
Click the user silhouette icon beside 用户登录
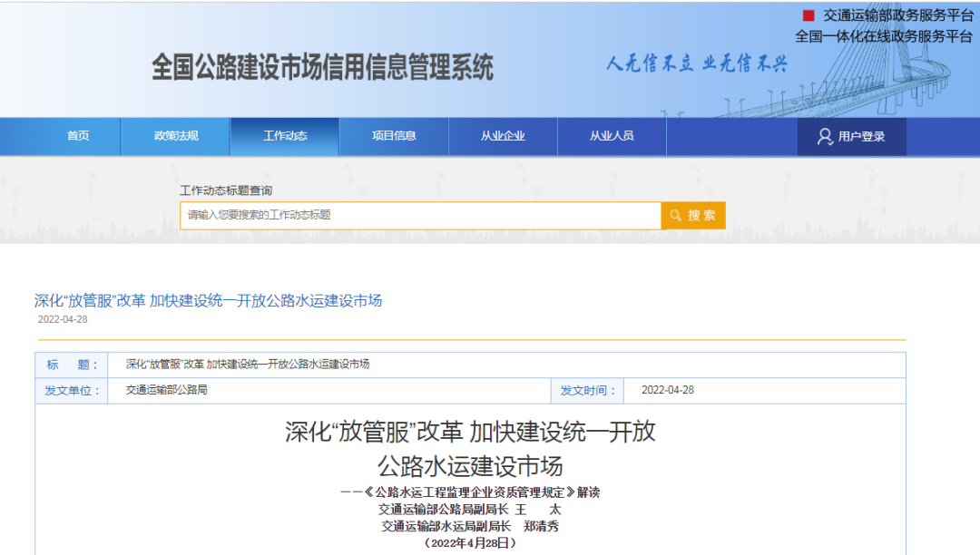[x=824, y=137]
